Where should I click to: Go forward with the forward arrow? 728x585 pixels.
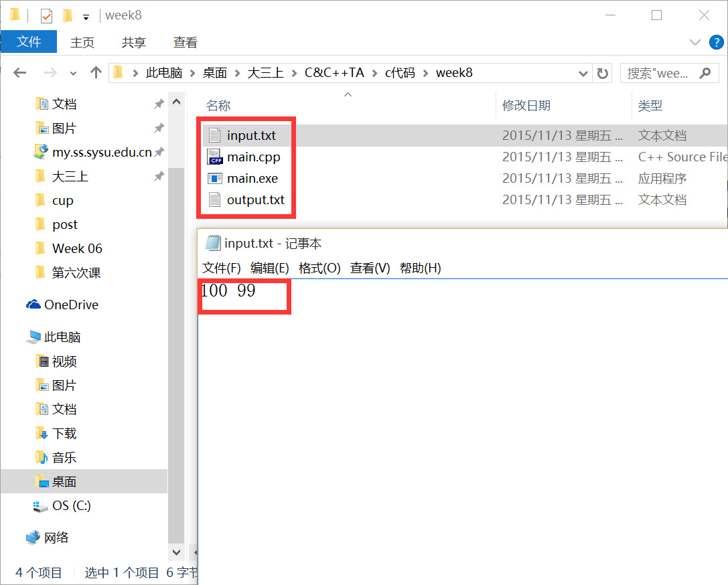[x=50, y=73]
